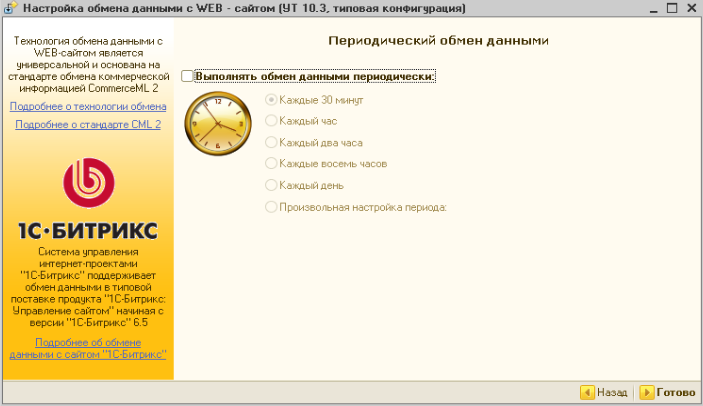Go back with the 'Назад' button
The height and width of the screenshot is (406, 703).
[x=604, y=393]
